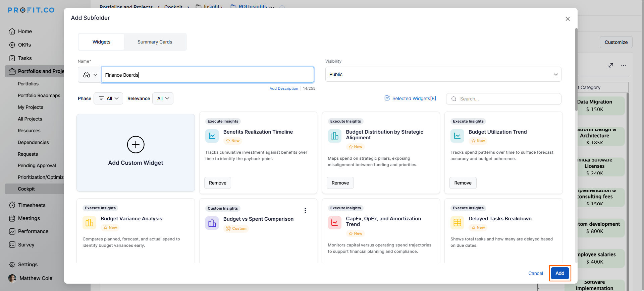Click the Benefits Realization Timeline chart icon
Screen dimensions: 644x291
(212, 136)
